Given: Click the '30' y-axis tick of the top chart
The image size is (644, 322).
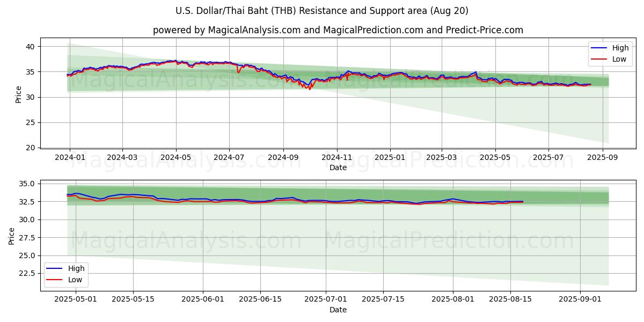Looking at the screenshot, I should pos(31,97).
